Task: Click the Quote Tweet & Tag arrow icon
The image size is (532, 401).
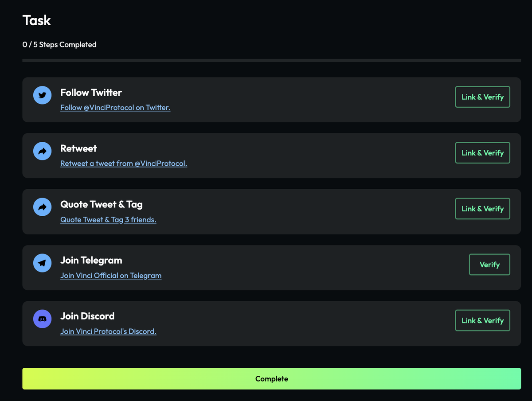Action: point(42,207)
